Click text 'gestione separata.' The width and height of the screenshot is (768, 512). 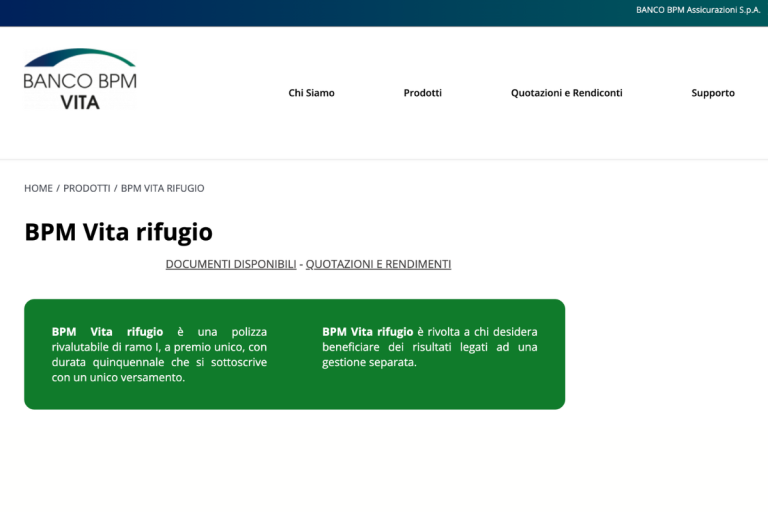pos(369,362)
